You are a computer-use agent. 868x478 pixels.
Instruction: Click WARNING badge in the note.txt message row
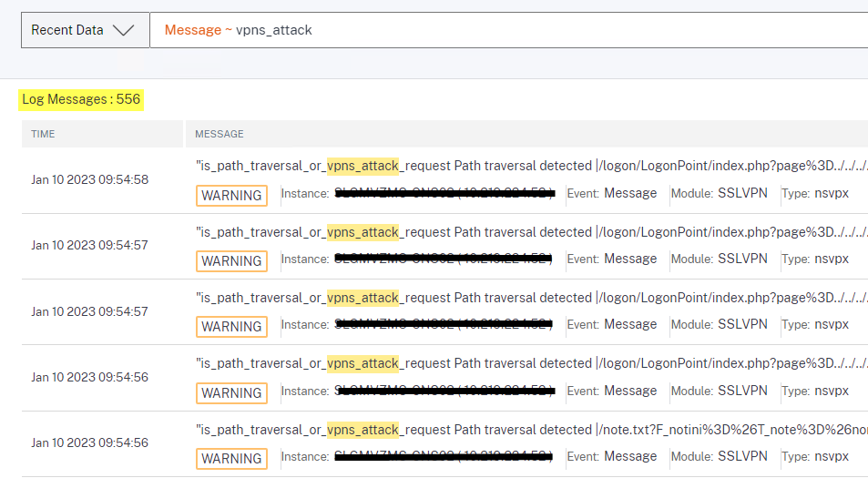click(231, 459)
